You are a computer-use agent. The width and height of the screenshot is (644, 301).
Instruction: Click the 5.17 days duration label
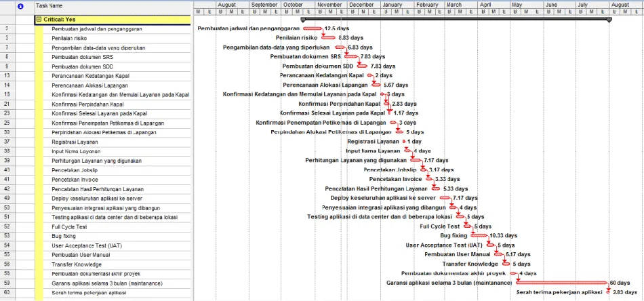pyautogui.click(x=518, y=255)
